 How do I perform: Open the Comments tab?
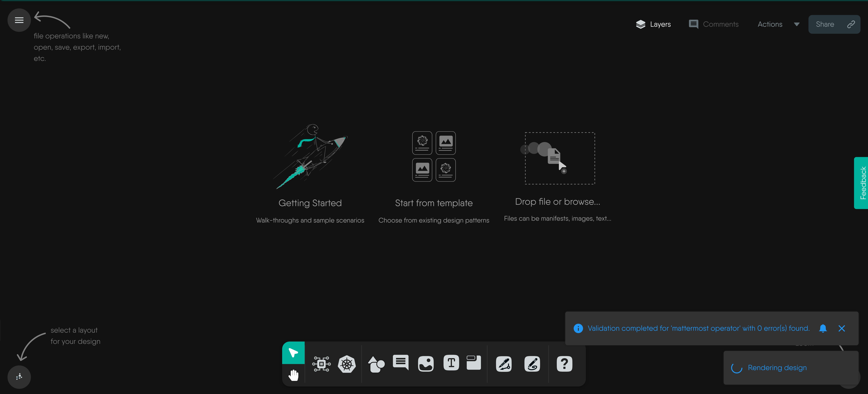point(714,24)
